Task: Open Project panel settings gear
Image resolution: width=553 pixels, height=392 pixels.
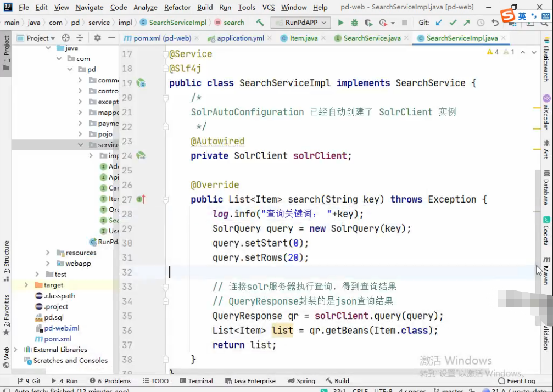Action: coord(97,38)
